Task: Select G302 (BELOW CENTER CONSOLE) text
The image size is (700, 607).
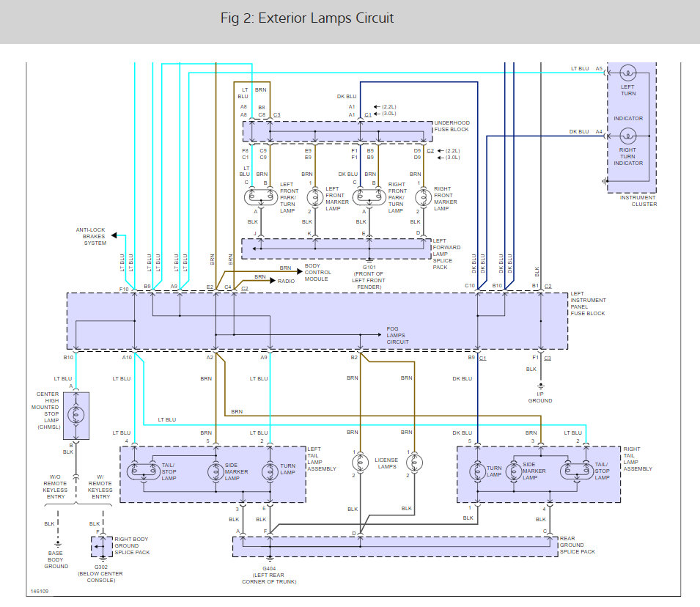Action: click(101, 573)
